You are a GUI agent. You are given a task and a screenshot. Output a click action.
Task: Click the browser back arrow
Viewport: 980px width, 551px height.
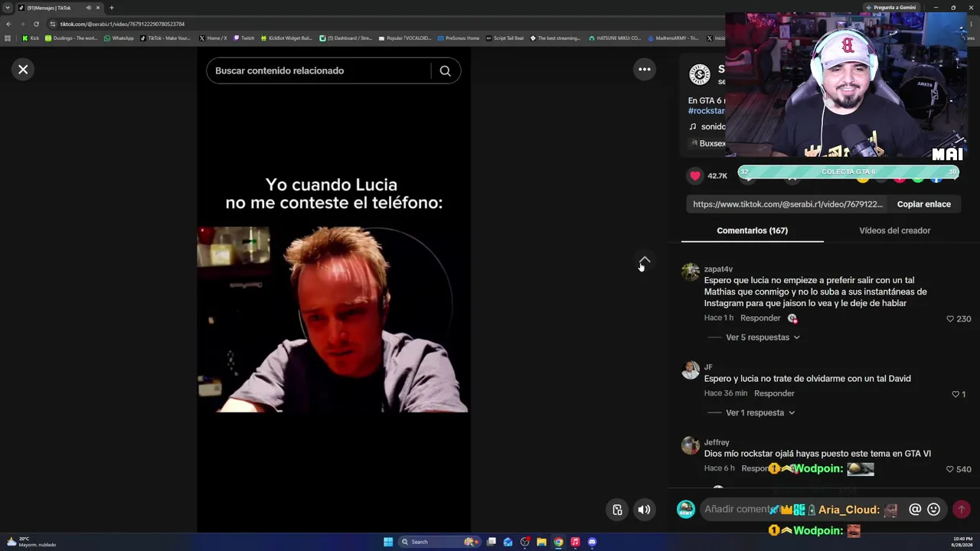point(8,24)
